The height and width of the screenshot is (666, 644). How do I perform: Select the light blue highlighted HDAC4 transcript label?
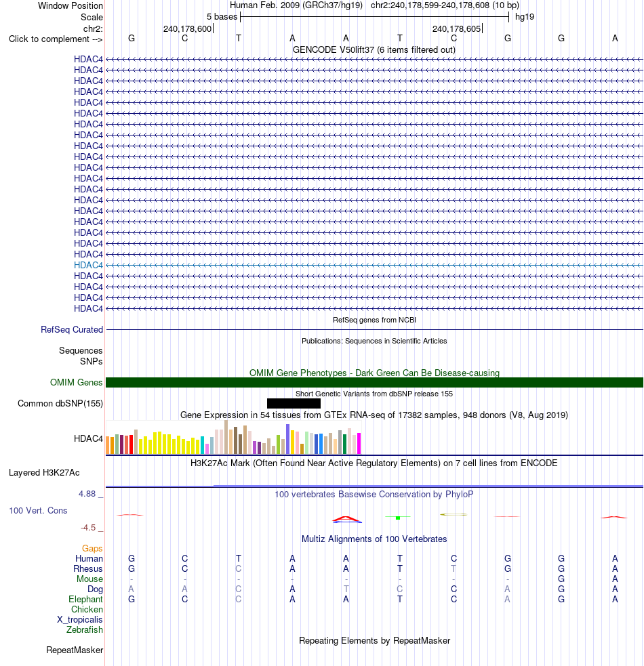click(88, 265)
